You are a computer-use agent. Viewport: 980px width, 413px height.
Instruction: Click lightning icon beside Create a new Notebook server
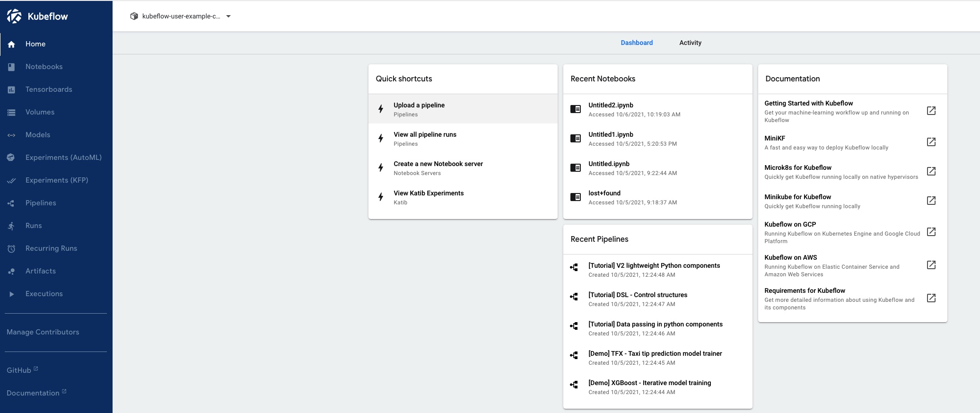[381, 167]
